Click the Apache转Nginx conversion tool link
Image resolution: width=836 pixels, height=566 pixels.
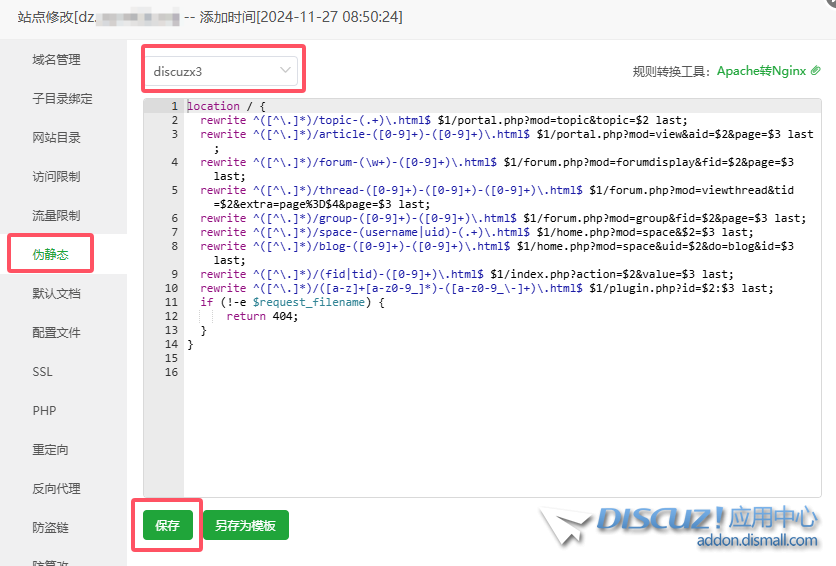pyautogui.click(x=762, y=71)
